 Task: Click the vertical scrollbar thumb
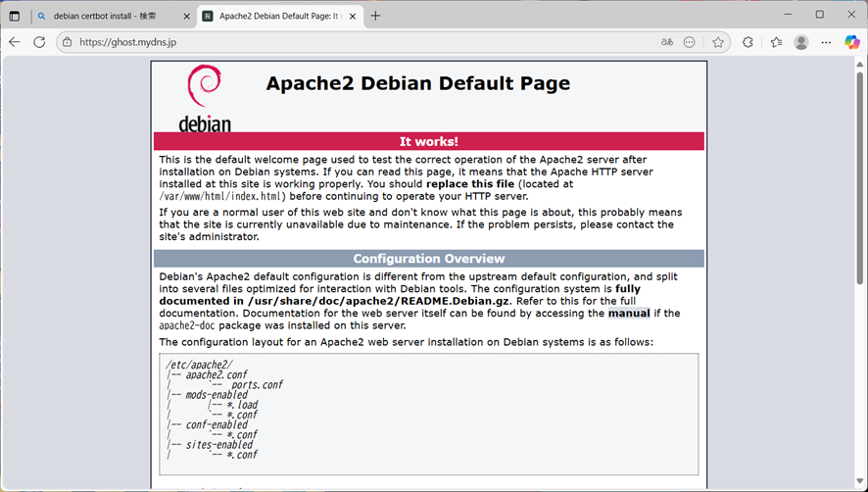[860, 177]
